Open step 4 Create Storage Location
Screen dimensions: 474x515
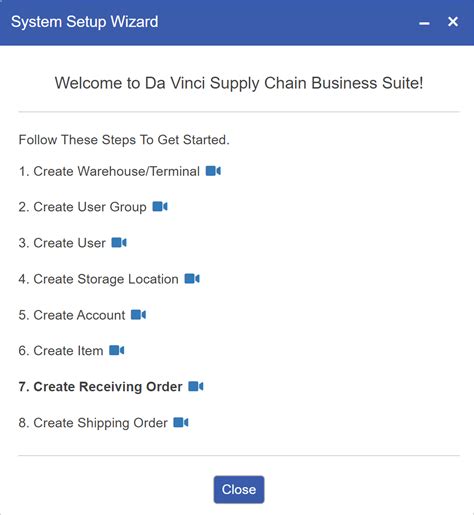[98, 279]
